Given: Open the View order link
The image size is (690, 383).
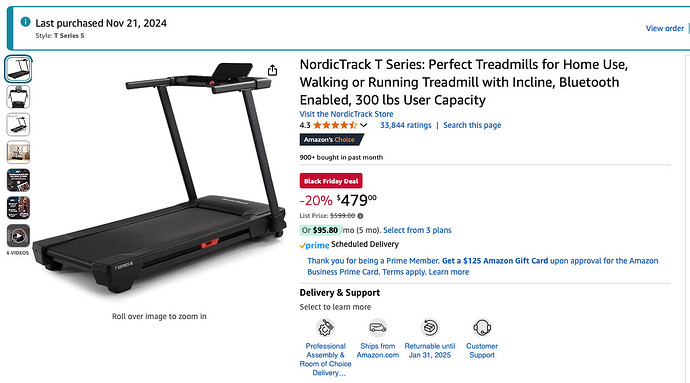Looking at the screenshot, I should click(x=664, y=28).
